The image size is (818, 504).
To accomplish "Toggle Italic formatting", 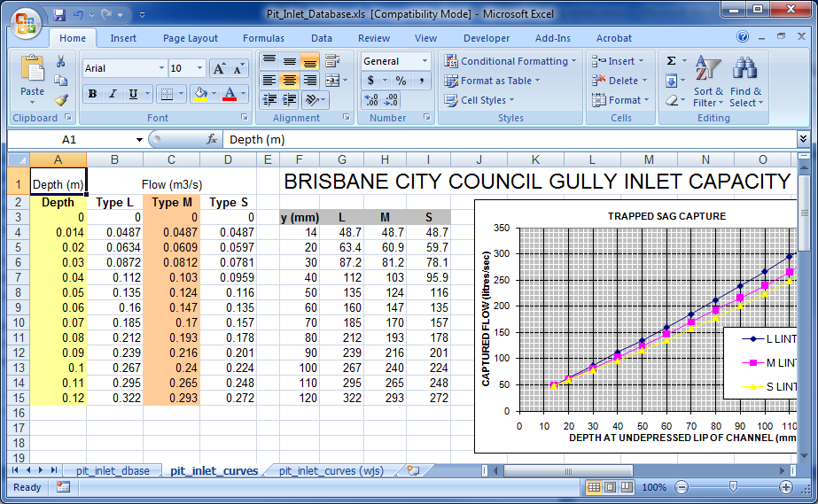I will tap(113, 94).
